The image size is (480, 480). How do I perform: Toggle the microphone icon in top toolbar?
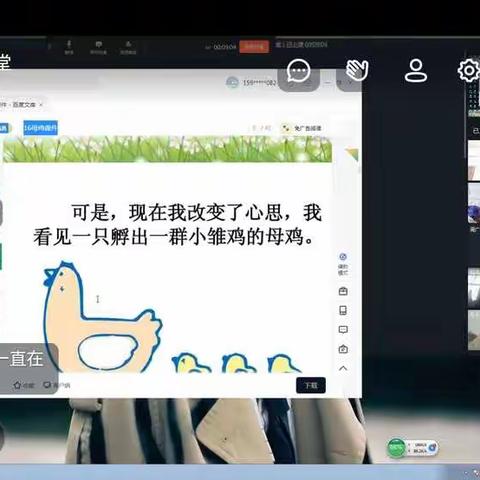[x=69, y=47]
